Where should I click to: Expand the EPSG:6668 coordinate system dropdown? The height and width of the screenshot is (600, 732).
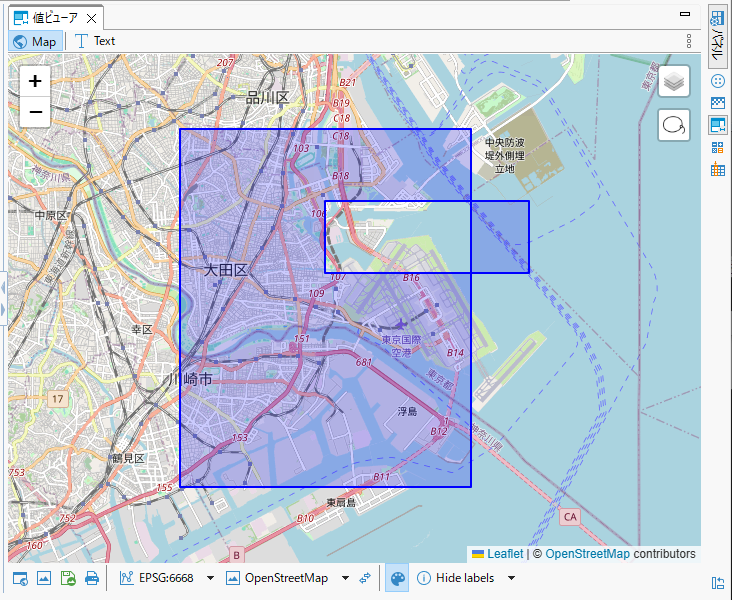pos(210,578)
